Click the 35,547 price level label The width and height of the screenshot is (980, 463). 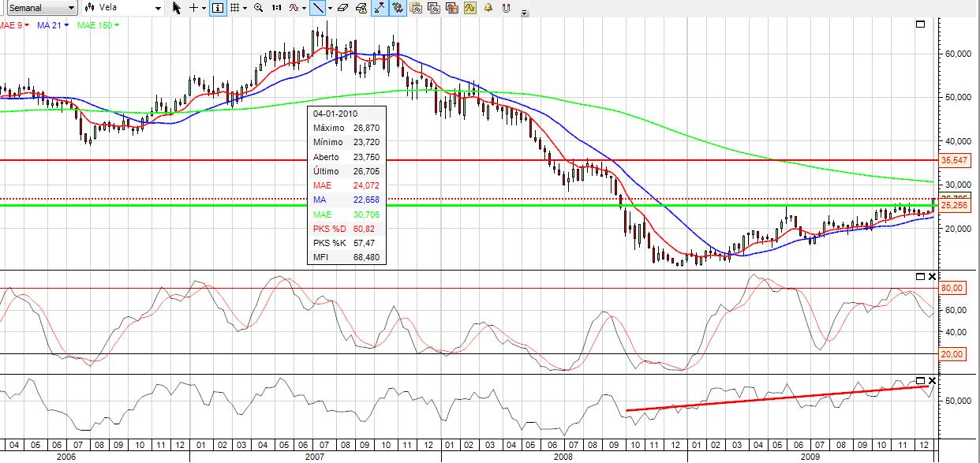[x=954, y=160]
